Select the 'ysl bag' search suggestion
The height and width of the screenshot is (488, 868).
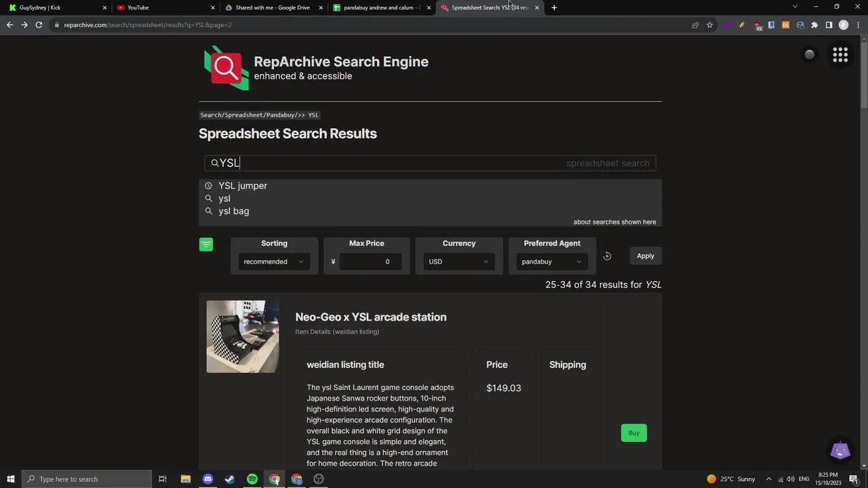(234, 211)
